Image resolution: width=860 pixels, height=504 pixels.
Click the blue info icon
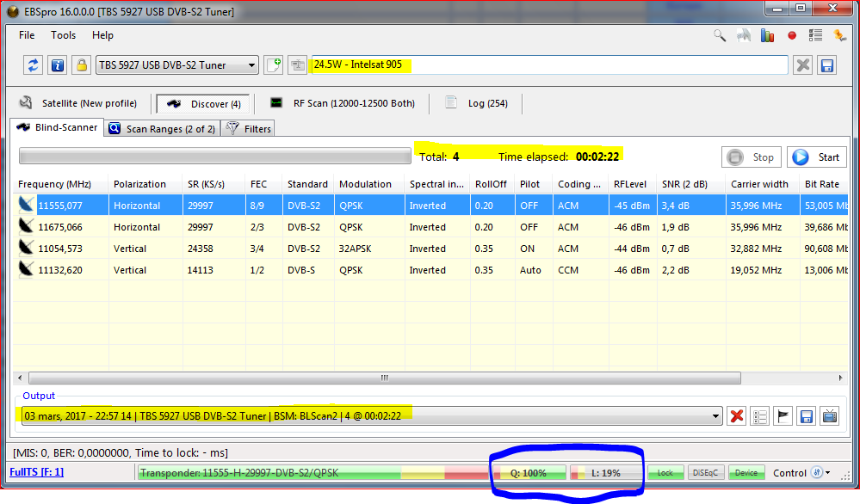point(58,65)
